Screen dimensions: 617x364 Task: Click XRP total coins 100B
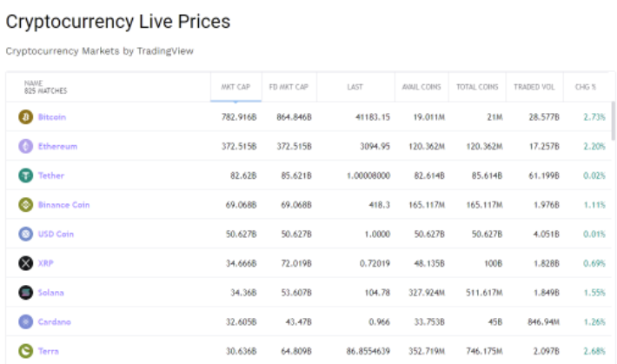(493, 263)
